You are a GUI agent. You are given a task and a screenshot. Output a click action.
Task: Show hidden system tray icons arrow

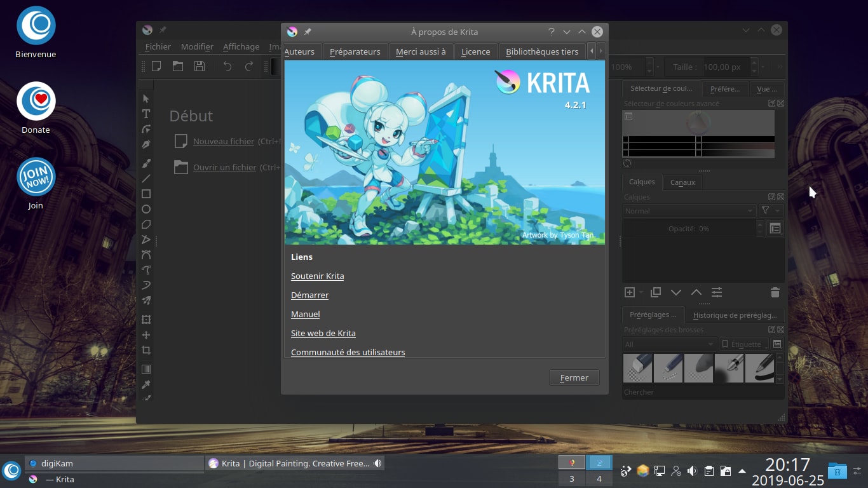(x=742, y=471)
